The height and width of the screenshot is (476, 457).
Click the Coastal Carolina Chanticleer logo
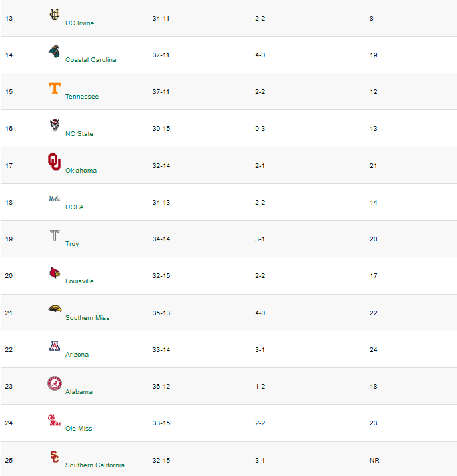pyautogui.click(x=54, y=51)
